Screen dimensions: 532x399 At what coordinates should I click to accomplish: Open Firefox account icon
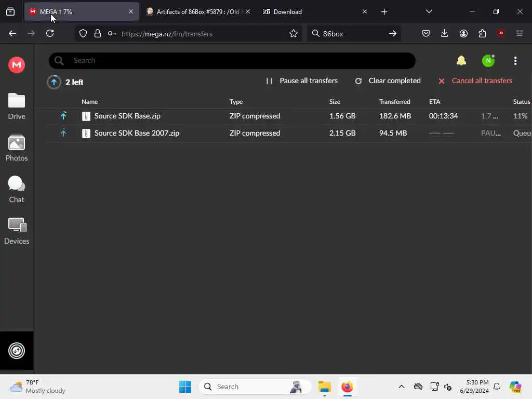click(x=463, y=33)
